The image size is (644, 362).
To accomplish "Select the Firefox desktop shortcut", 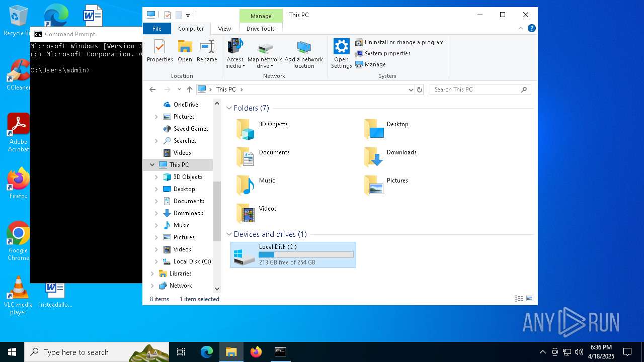I will pos(19,184).
